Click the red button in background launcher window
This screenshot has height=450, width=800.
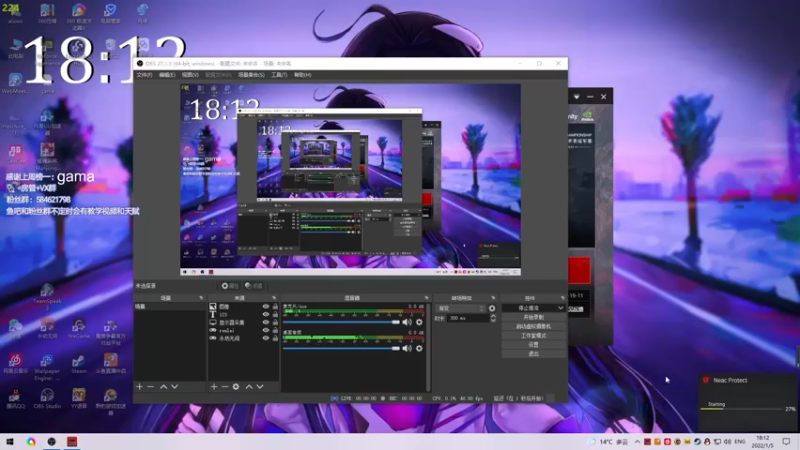579,270
